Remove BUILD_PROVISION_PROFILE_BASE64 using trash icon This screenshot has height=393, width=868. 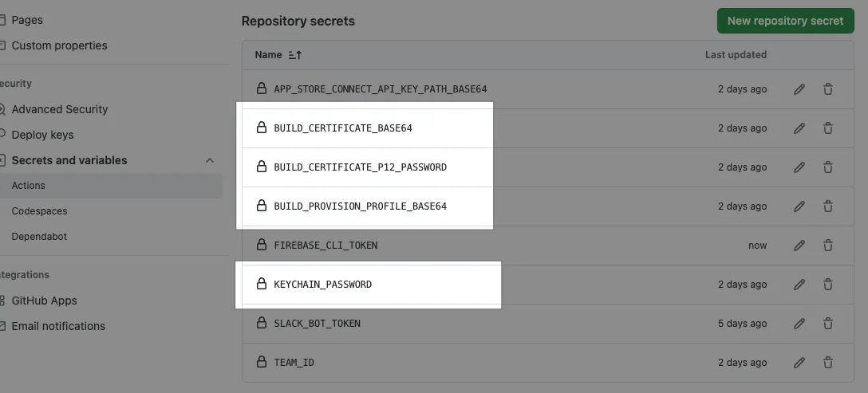click(x=828, y=206)
